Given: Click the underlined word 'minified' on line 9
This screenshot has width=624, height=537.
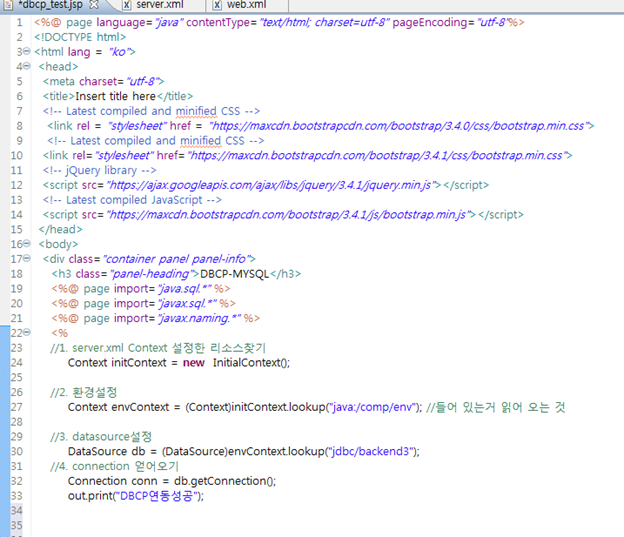Looking at the screenshot, I should pyautogui.click(x=200, y=141).
